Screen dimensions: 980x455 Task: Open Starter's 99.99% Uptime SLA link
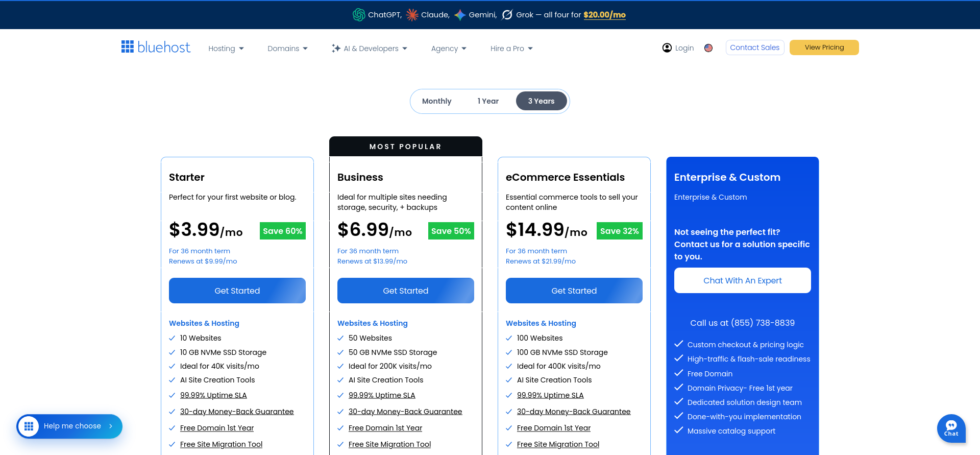(x=213, y=395)
